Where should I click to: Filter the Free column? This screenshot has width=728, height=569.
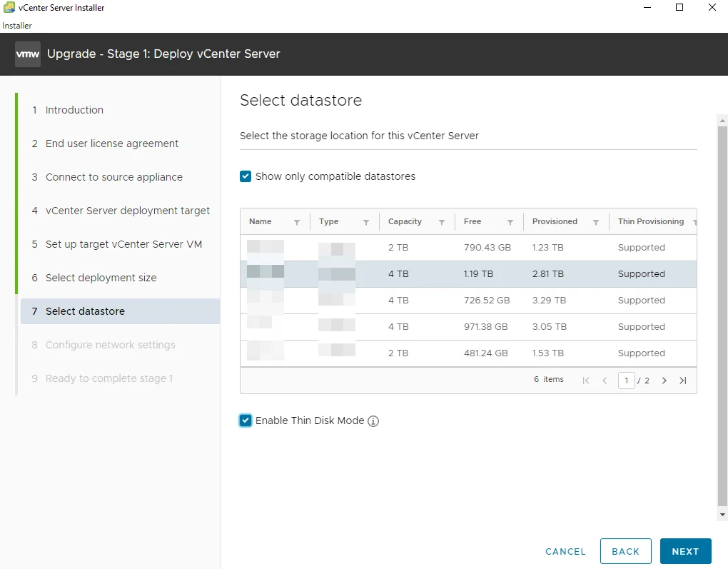pyautogui.click(x=510, y=222)
